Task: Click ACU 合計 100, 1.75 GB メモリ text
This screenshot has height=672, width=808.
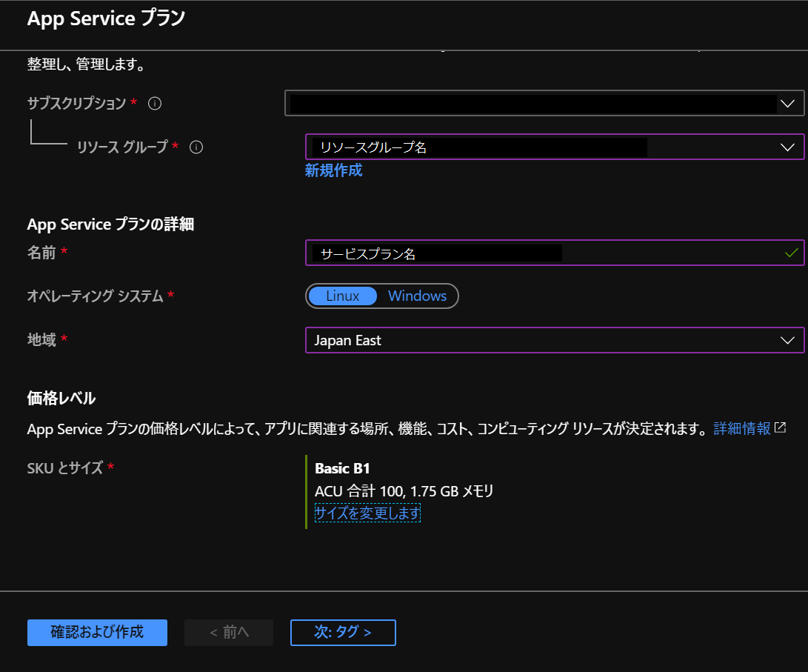Action: 404,491
